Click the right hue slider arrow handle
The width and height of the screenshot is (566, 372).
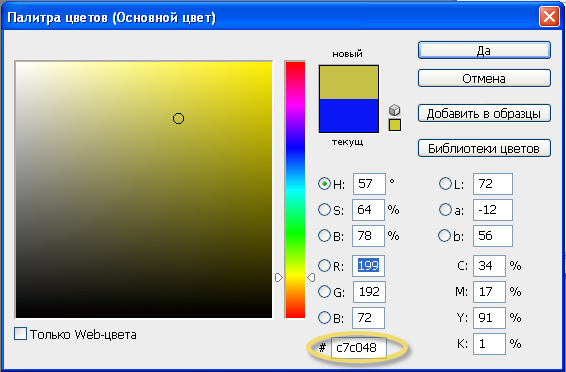pyautogui.click(x=311, y=277)
